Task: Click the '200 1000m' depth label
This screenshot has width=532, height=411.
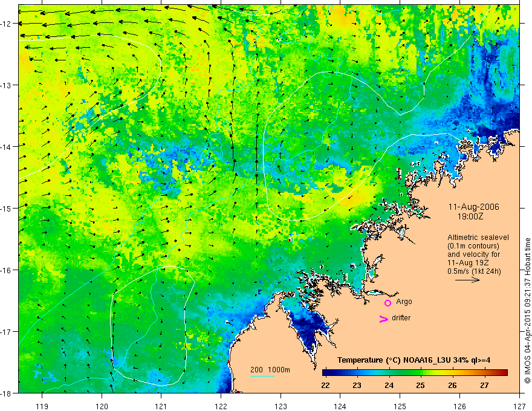Action: (x=270, y=370)
